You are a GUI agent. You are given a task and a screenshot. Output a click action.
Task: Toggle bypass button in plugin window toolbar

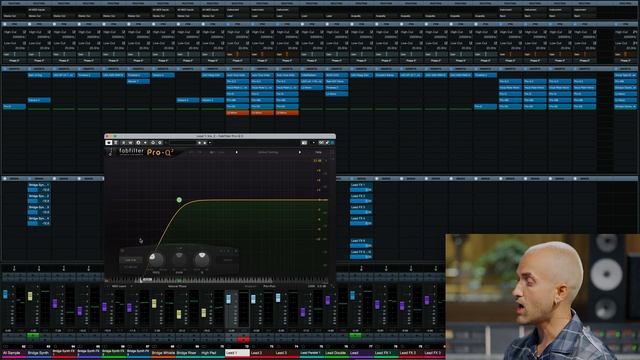tap(116, 143)
